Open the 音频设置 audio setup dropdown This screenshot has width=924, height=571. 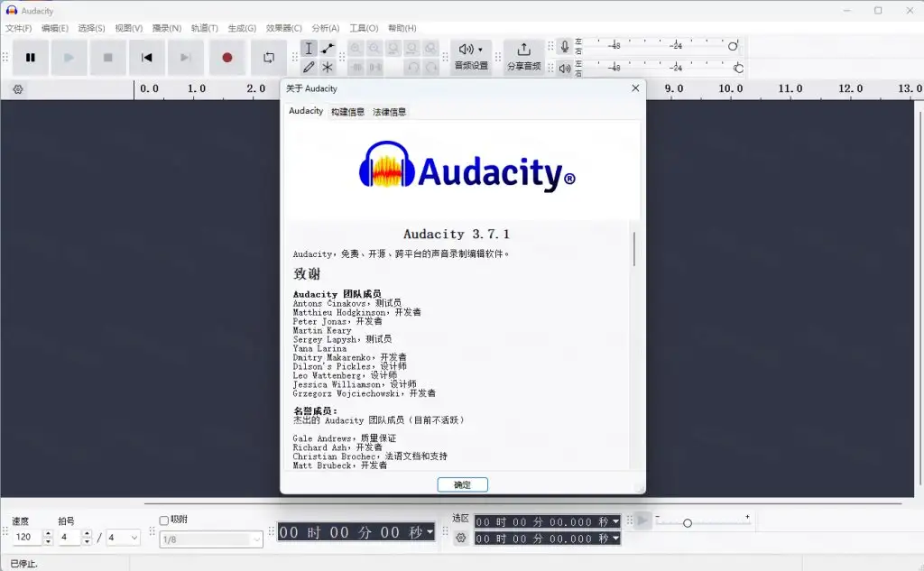pyautogui.click(x=471, y=57)
